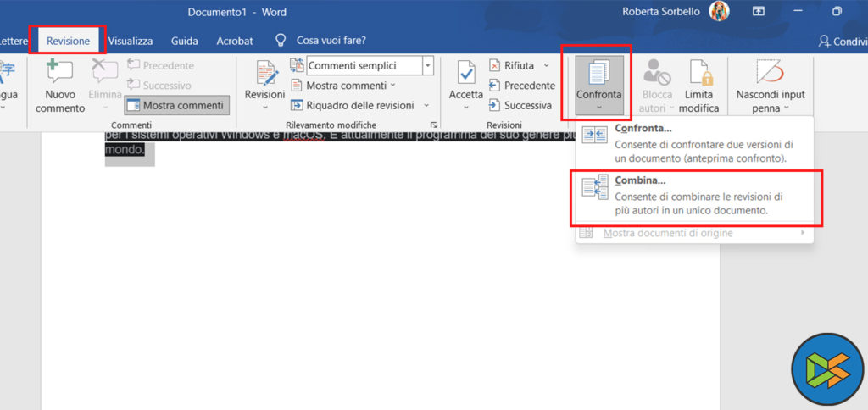Image resolution: width=868 pixels, height=410 pixels.
Task: Choose Combina... from the dropdown menu
Action: (695, 196)
